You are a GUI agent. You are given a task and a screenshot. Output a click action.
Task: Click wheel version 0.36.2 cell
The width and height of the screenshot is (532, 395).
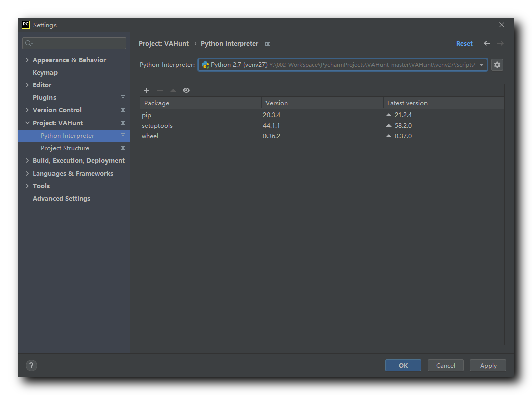[272, 136]
